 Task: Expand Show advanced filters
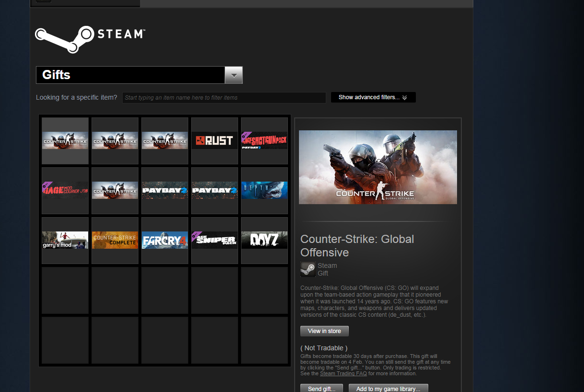(373, 97)
